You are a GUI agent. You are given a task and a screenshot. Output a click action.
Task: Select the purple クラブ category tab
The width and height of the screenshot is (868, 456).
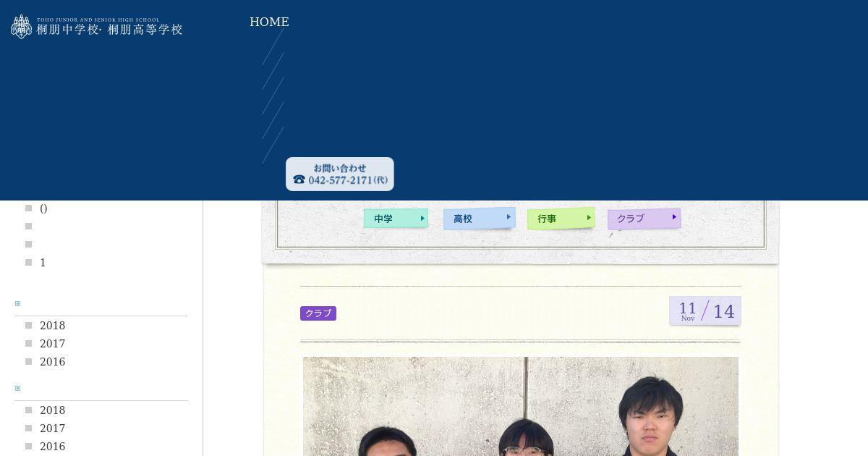coord(644,218)
